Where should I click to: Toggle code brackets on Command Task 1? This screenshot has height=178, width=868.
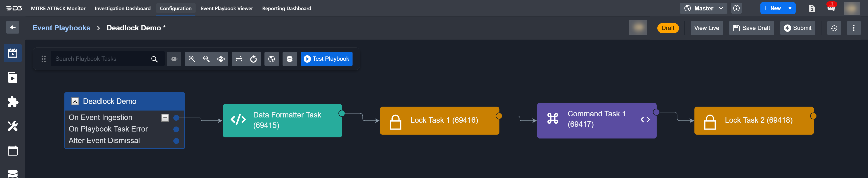(645, 119)
